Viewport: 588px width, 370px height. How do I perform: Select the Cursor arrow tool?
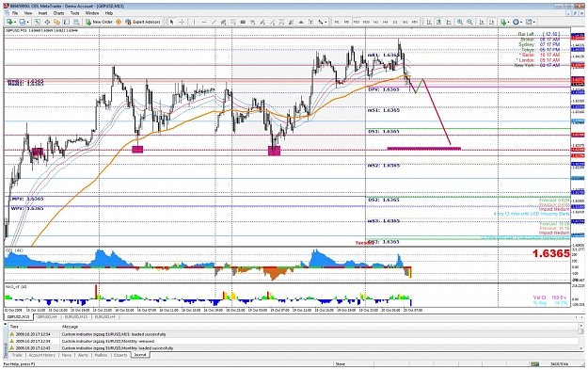171,22
